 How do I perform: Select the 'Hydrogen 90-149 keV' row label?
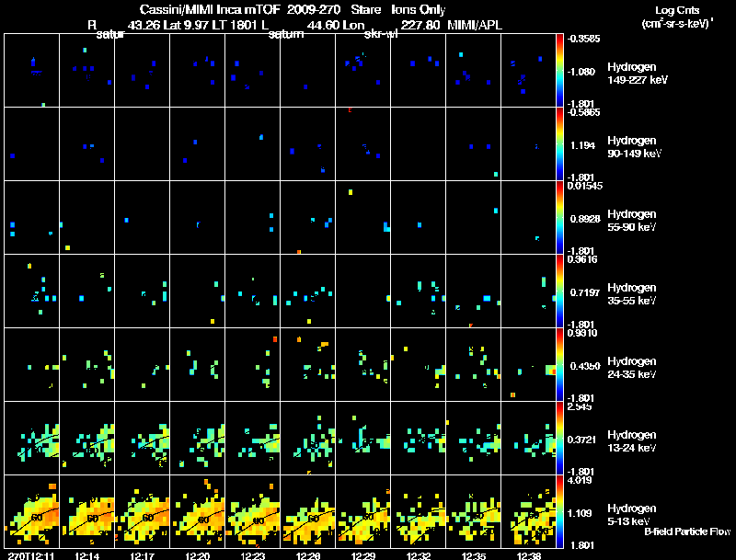click(x=635, y=147)
